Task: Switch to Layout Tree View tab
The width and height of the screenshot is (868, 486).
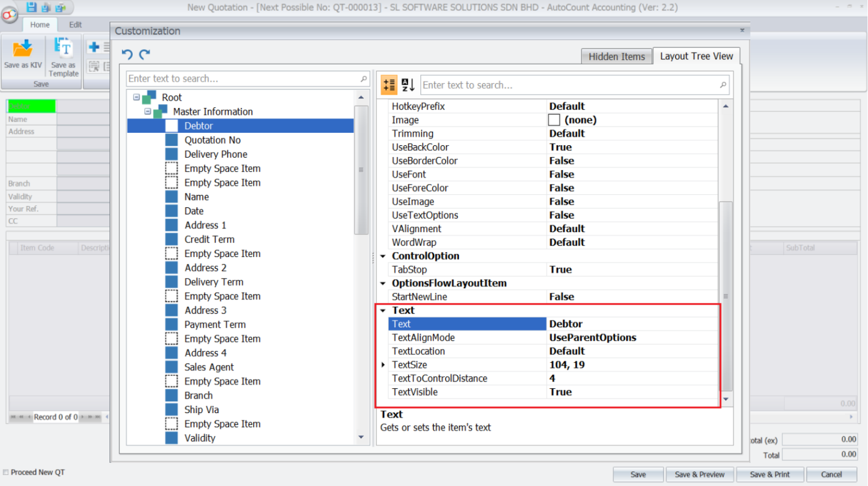Action: pos(696,56)
